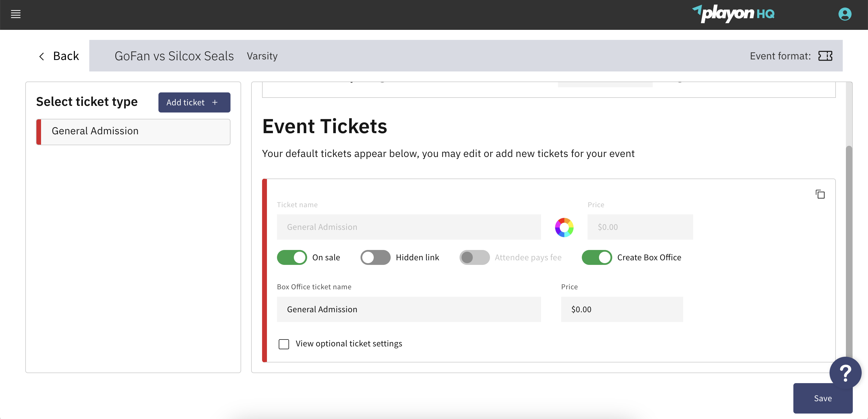Check View optional ticket settings

(284, 344)
